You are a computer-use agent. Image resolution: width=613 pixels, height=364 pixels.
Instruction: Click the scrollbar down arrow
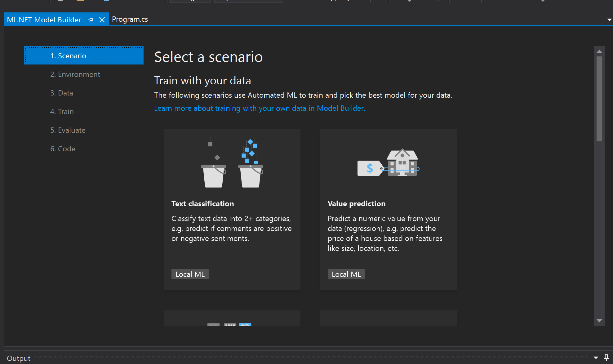(x=599, y=321)
